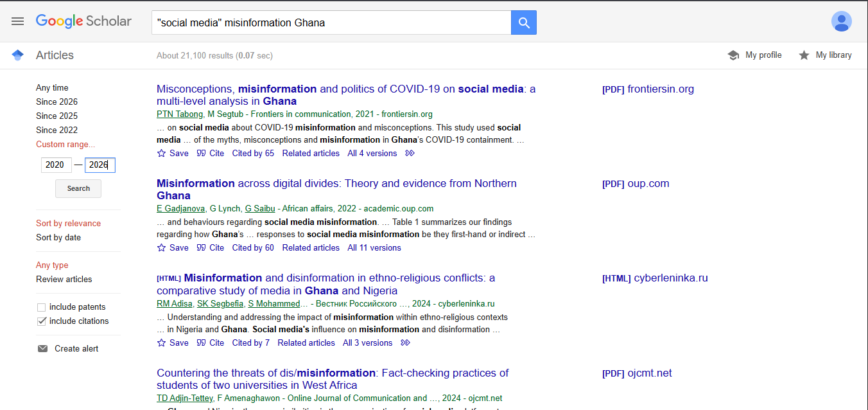868x410 pixels.
Task: Open author SK Segbefia profile
Action: tap(220, 303)
